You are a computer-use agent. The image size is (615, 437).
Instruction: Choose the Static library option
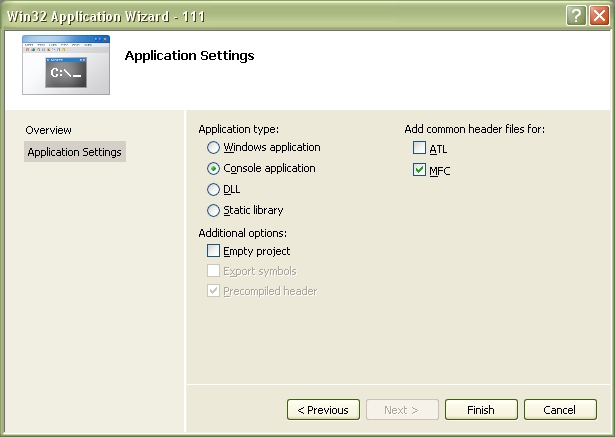coord(213,211)
